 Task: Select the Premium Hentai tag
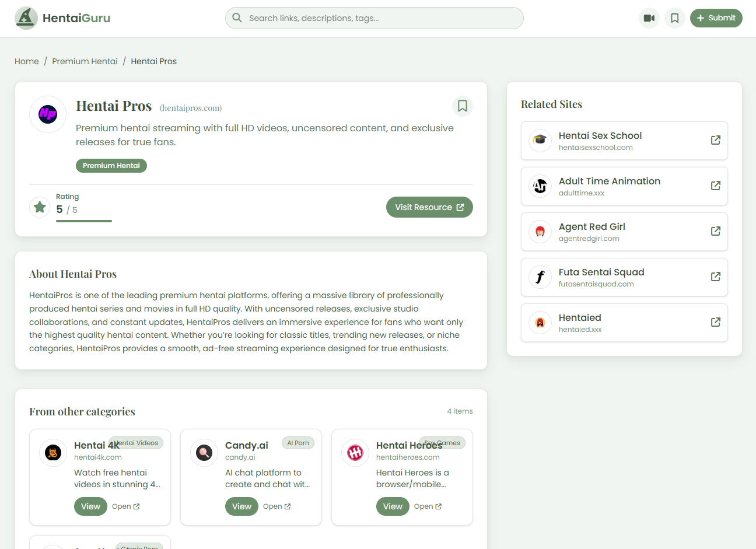pyautogui.click(x=111, y=166)
